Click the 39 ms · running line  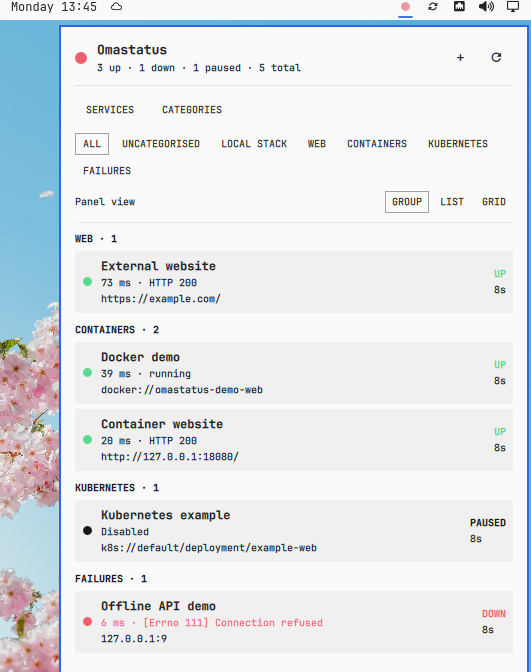coord(146,374)
